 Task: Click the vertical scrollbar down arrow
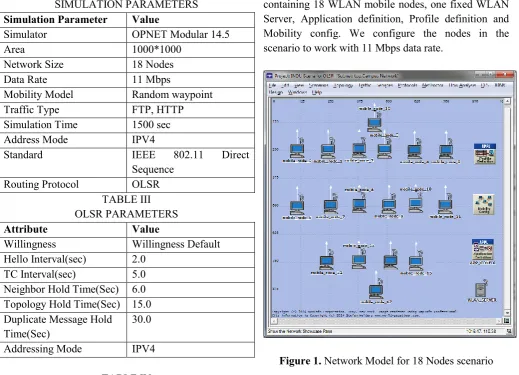click(507, 313)
